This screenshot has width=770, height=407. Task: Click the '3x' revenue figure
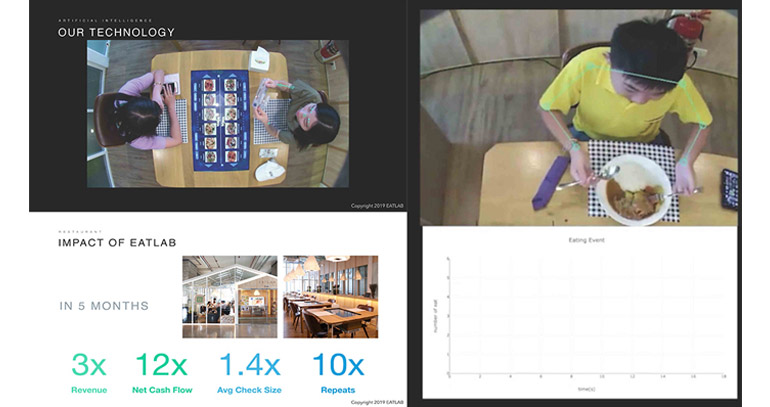(x=89, y=365)
